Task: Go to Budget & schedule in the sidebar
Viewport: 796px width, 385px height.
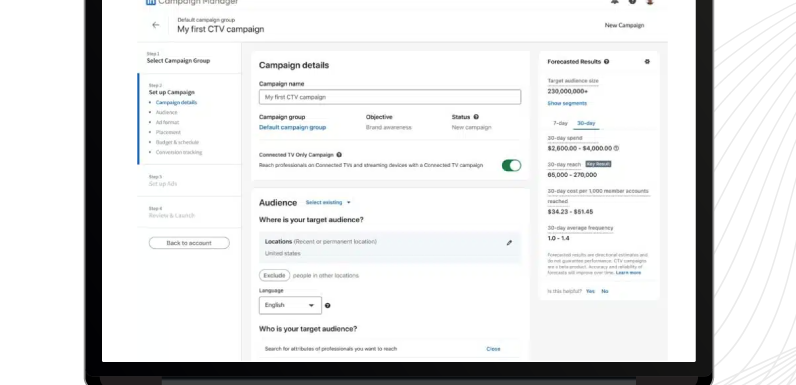Action: click(177, 142)
